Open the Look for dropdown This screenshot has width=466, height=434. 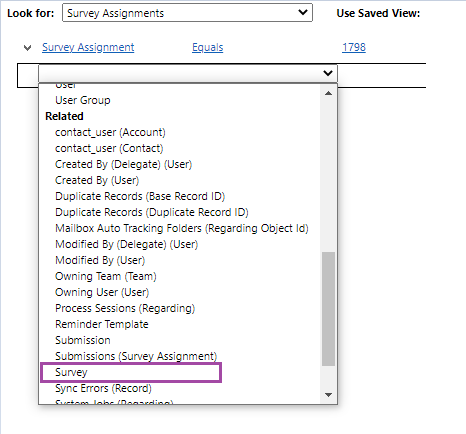pos(187,13)
